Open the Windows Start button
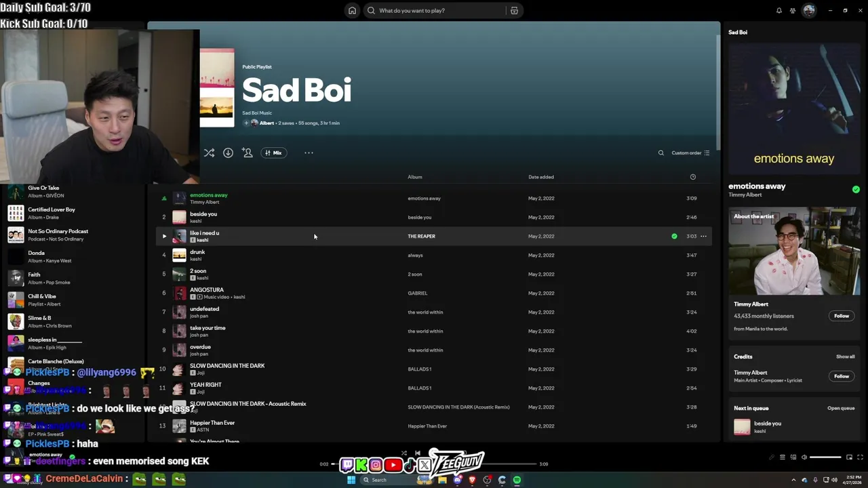 (351, 480)
